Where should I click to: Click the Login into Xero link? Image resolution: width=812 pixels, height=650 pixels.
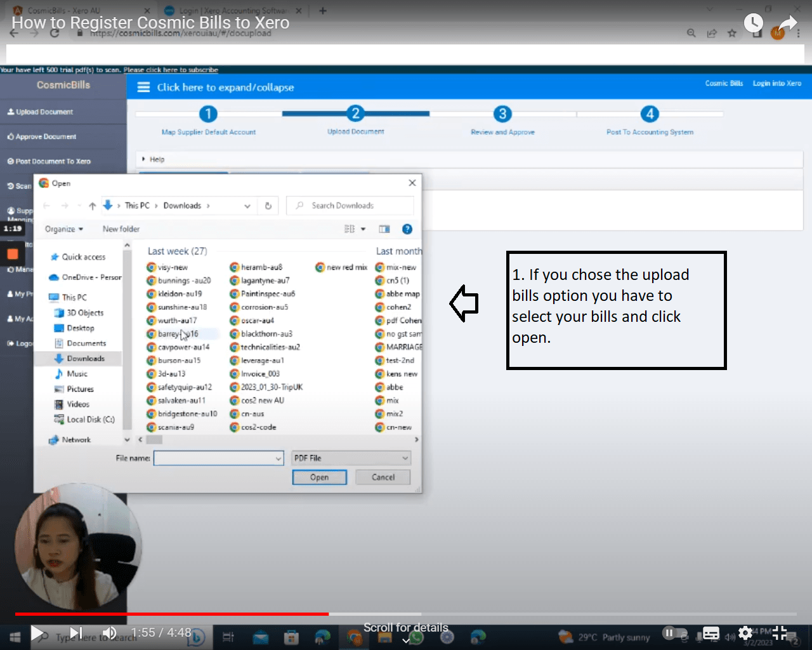point(777,83)
